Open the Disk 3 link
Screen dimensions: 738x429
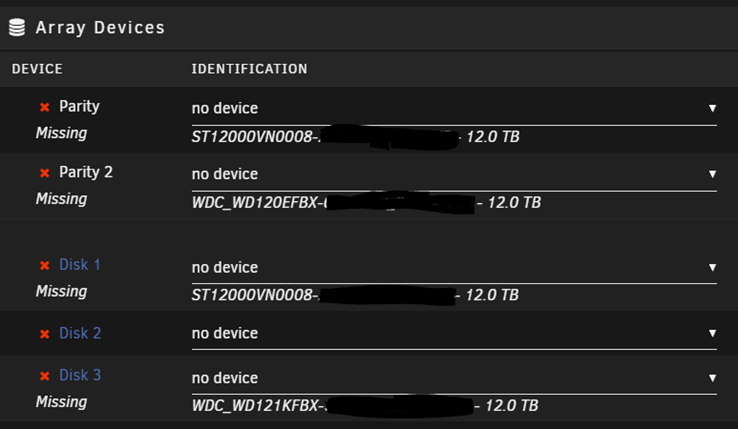pyautogui.click(x=80, y=375)
